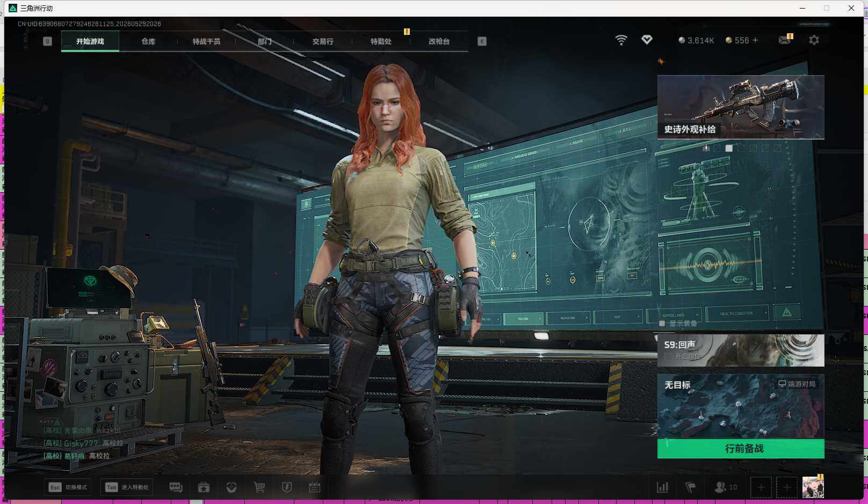Click the monitor icon beside 端游对局
This screenshot has width=868, height=504.
(782, 384)
